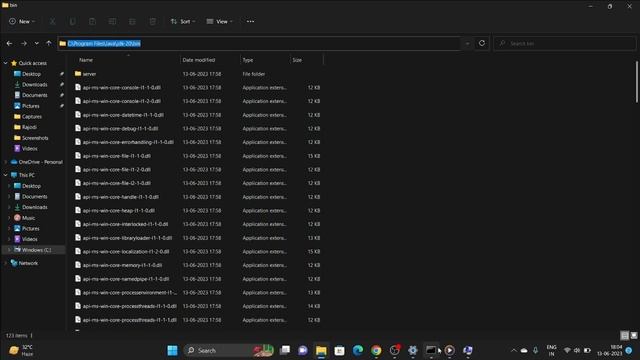Open the New dropdown menu
This screenshot has height=360, width=640.
[22, 21]
